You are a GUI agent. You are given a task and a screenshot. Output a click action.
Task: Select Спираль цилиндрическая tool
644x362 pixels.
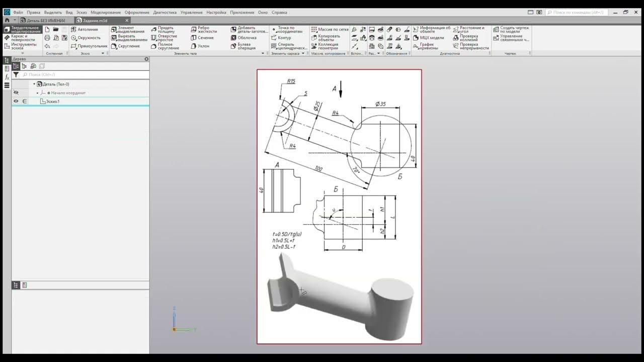[289, 46]
